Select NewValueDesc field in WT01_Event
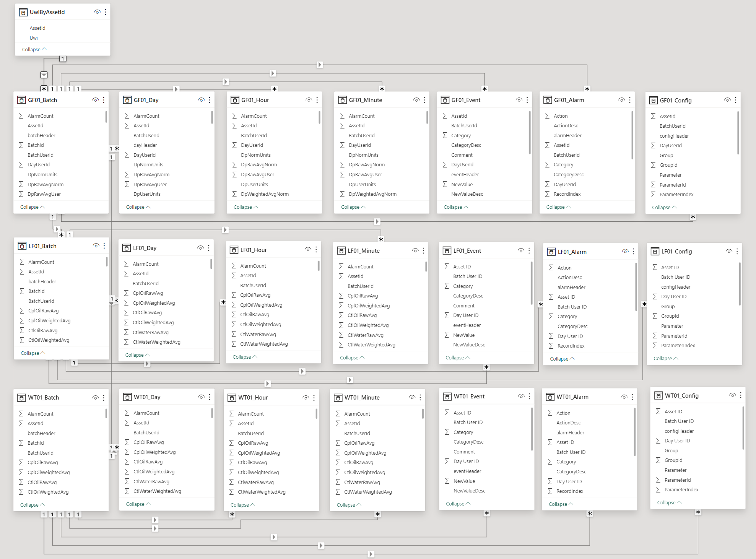756x559 pixels. point(469,491)
